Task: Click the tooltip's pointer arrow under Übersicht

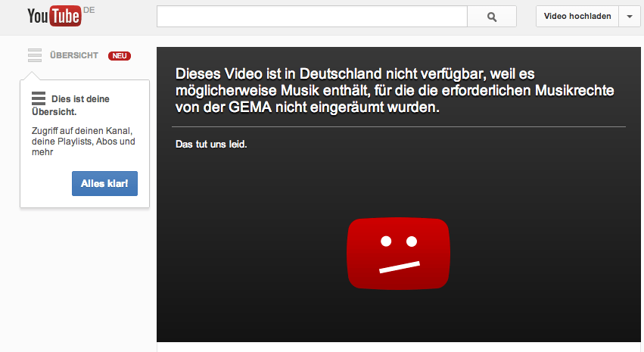Action: coord(32,76)
